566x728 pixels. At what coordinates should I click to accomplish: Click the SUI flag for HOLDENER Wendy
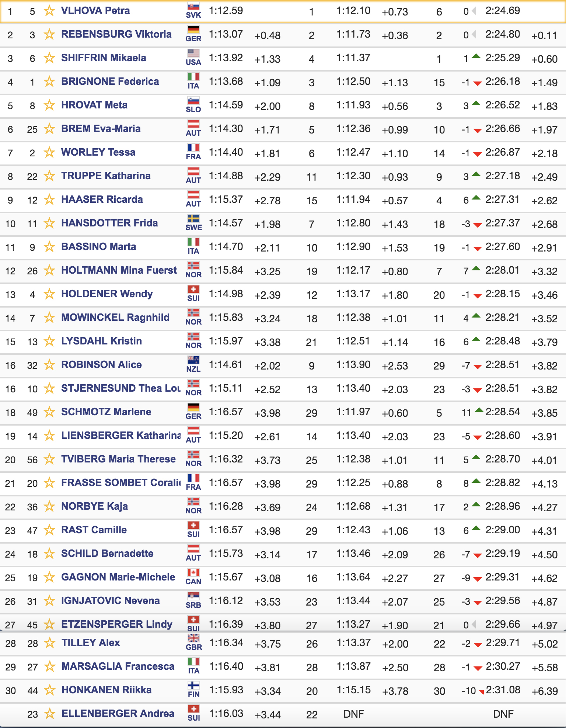pos(193,289)
